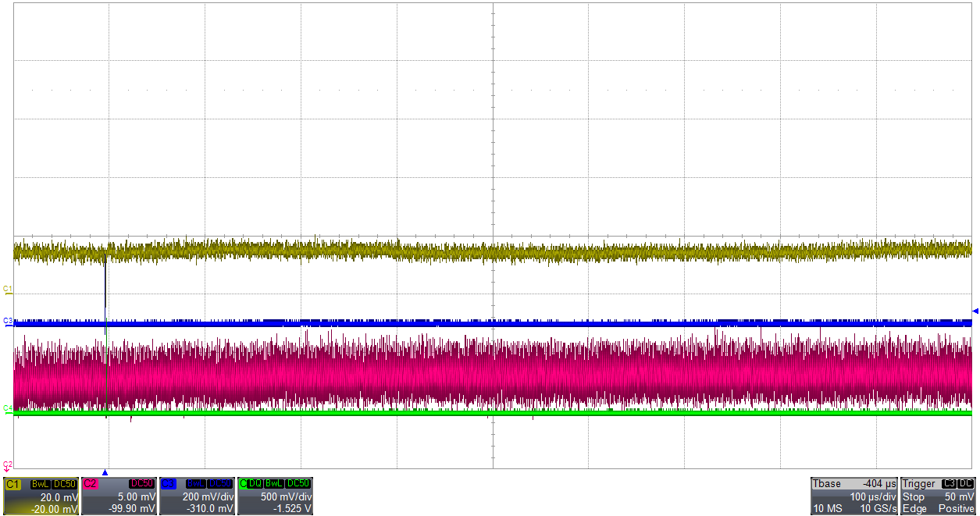Open the C1 channel descriptor box
Screen dimensions: 980x516
41,496
